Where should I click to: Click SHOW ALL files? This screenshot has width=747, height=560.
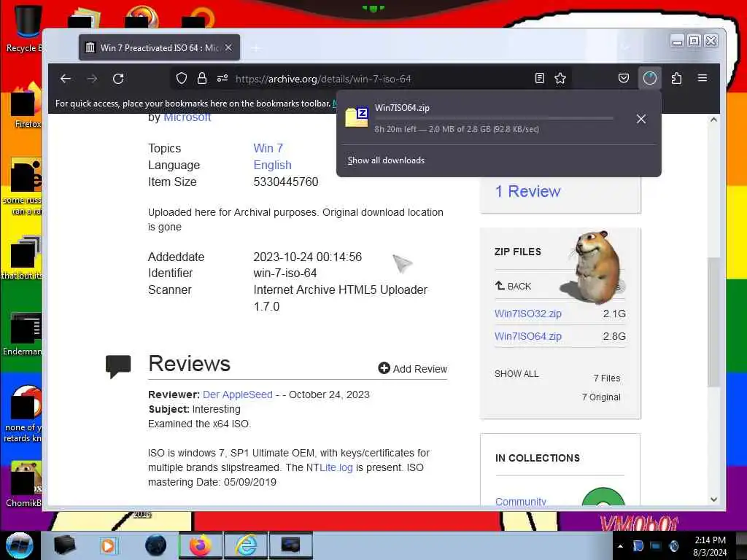point(516,374)
